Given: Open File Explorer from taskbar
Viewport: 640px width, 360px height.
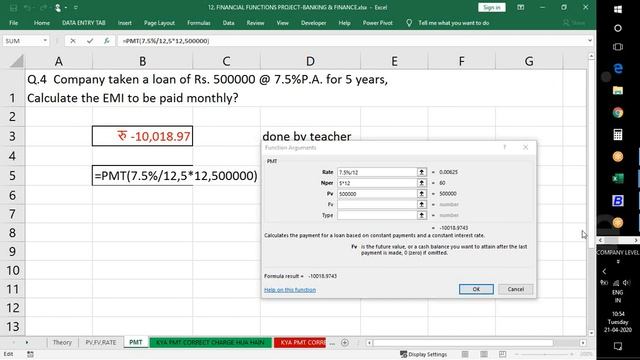Looking at the screenshot, I should tap(618, 91).
